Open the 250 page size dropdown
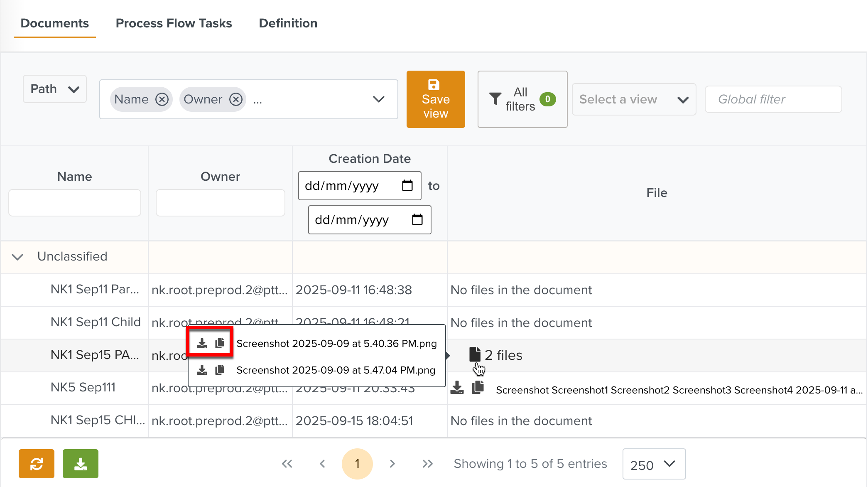The width and height of the screenshot is (868, 487). 654,464
